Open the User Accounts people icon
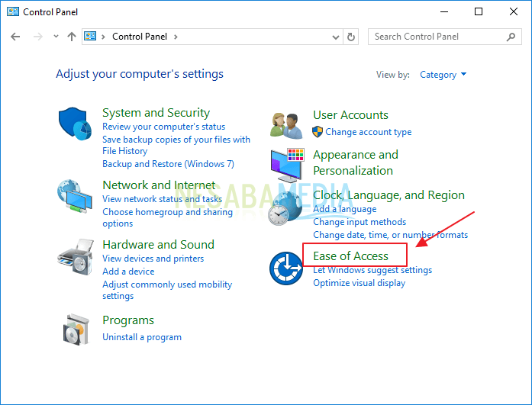Image resolution: width=532 pixels, height=405 pixels. 287,126
